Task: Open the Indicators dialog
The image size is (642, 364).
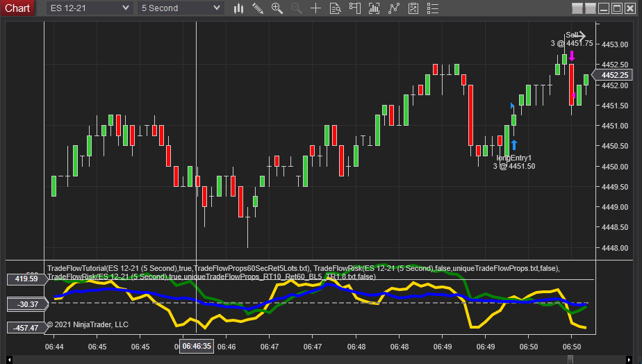Action: coord(374,8)
